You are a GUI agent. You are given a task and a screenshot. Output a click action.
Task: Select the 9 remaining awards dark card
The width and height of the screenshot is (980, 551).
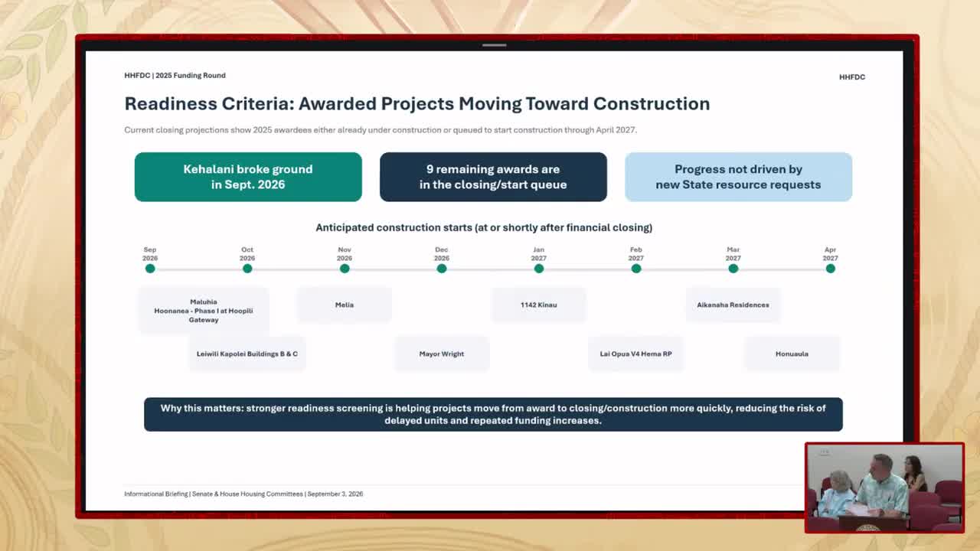pyautogui.click(x=493, y=177)
